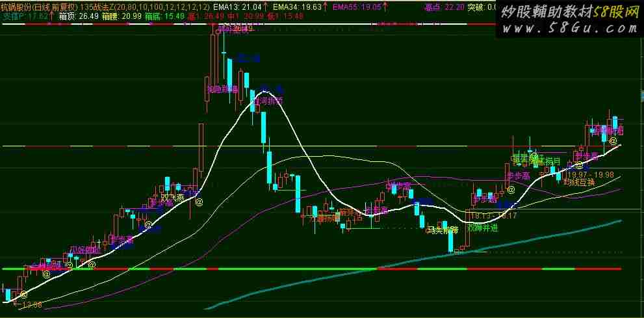
Task: Click the 18.13 - 18.17 price range label
Action: tap(493, 215)
